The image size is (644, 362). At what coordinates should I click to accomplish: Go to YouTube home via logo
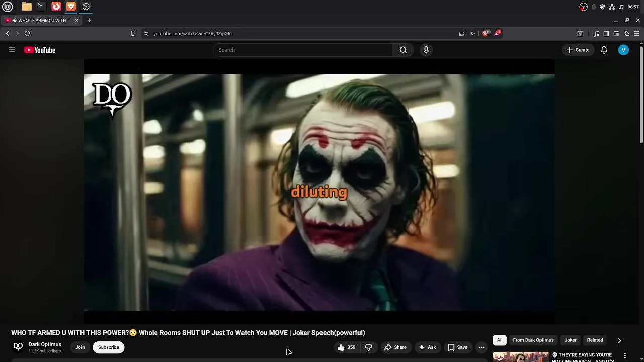click(40, 50)
